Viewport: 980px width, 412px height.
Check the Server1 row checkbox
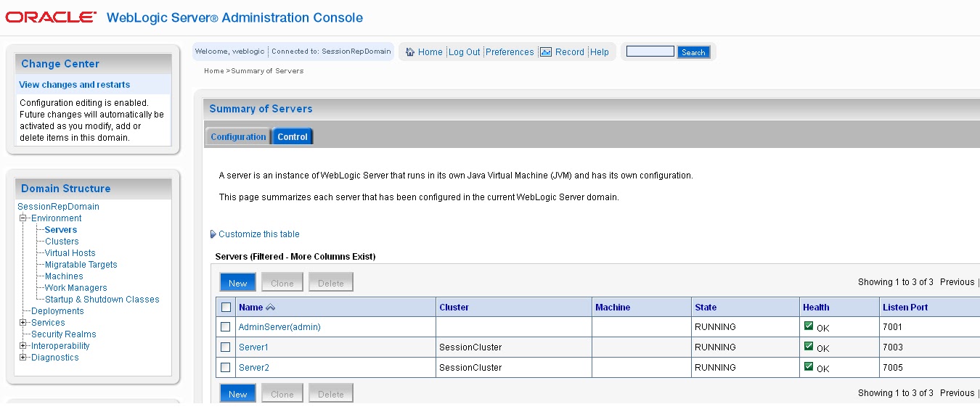(x=226, y=347)
